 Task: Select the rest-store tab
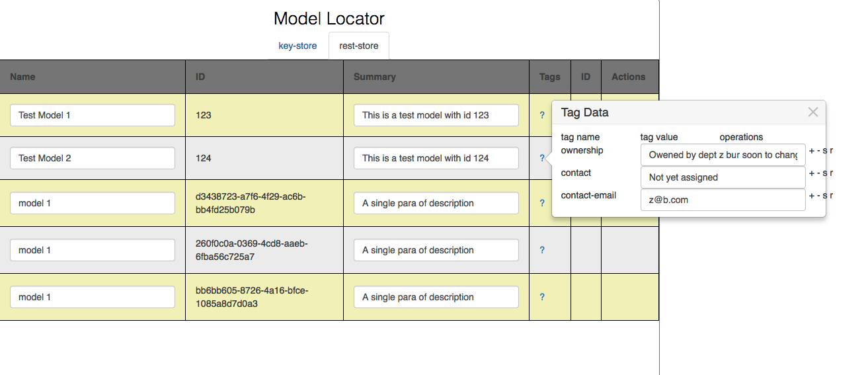(x=358, y=46)
